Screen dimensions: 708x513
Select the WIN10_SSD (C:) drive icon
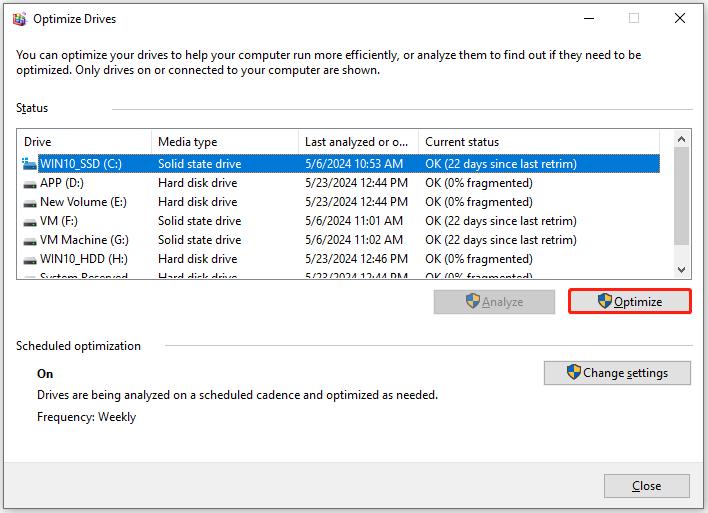tap(29, 164)
